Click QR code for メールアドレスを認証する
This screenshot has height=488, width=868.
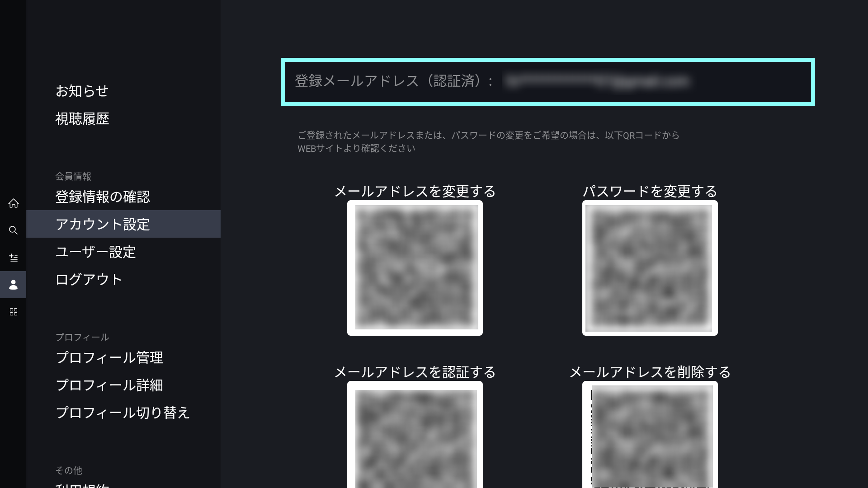click(x=415, y=436)
